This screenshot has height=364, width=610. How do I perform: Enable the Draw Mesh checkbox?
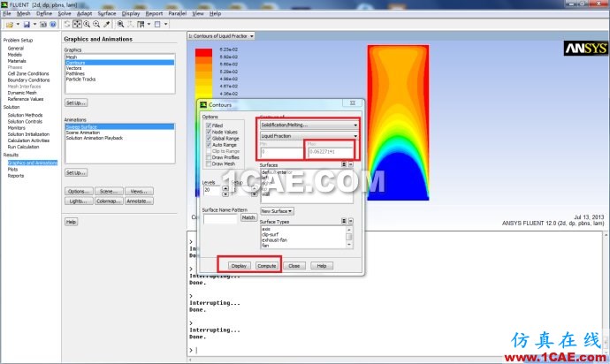[209, 163]
